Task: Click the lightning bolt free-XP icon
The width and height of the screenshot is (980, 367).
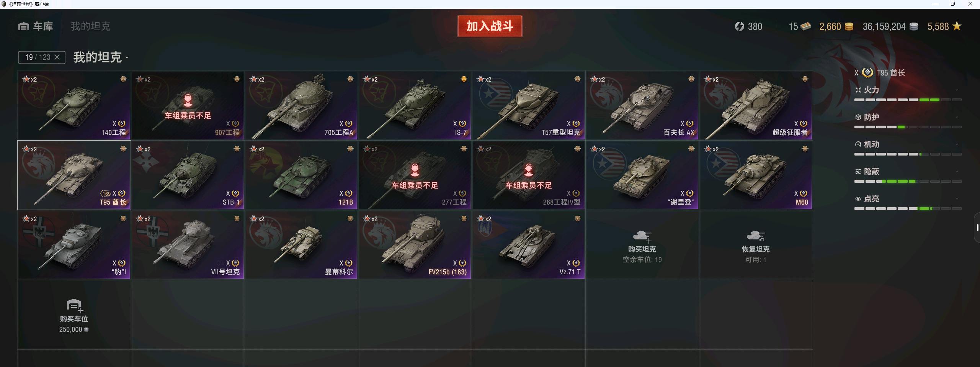Action: pyautogui.click(x=739, y=26)
